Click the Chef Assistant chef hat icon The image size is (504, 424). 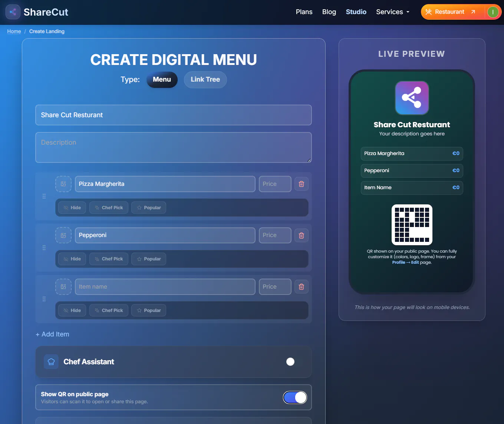click(x=51, y=362)
